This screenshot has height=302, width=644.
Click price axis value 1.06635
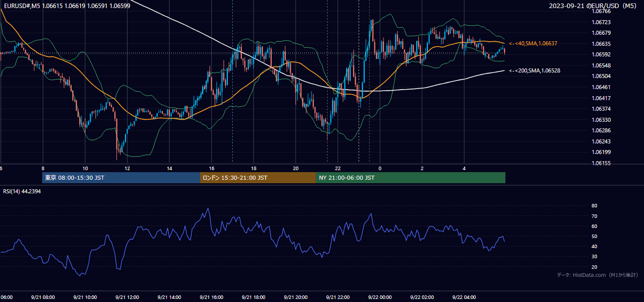tap(601, 44)
